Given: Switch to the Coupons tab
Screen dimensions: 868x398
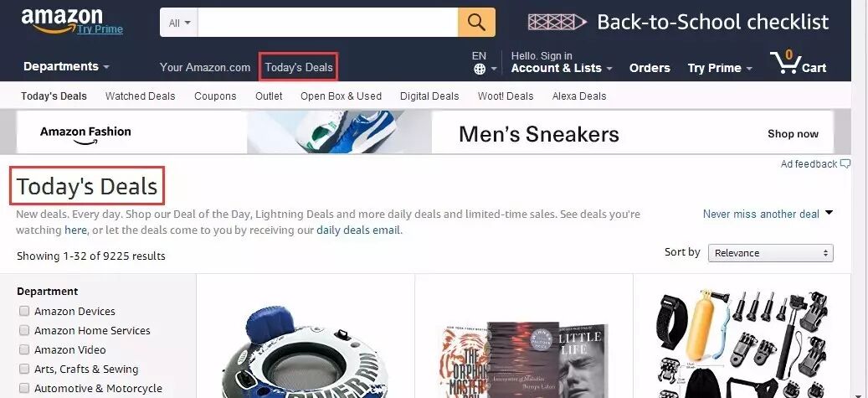Looking at the screenshot, I should 215,96.
